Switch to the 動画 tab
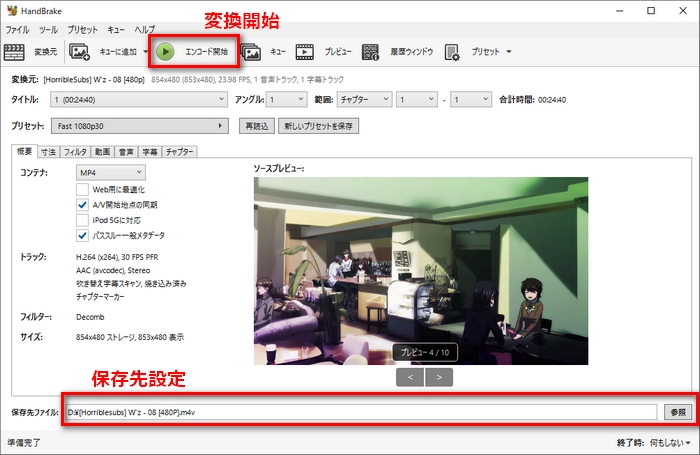Screen dimensions: 700x455 [x=102, y=152]
